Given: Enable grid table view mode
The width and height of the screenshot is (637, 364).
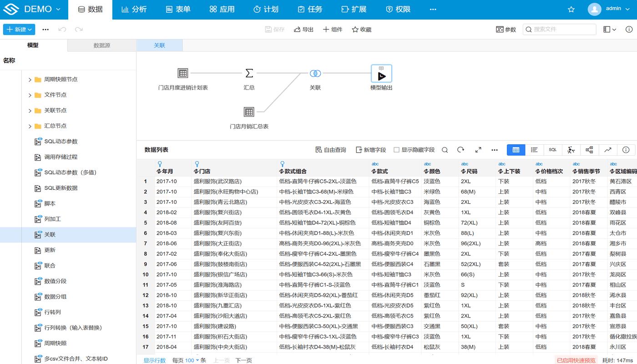Looking at the screenshot, I should pos(516,149).
